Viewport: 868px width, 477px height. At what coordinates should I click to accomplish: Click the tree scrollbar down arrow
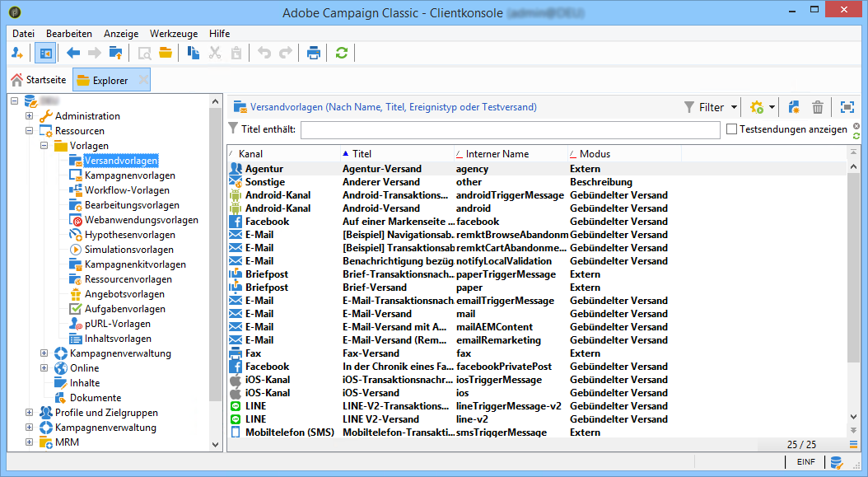(x=215, y=444)
